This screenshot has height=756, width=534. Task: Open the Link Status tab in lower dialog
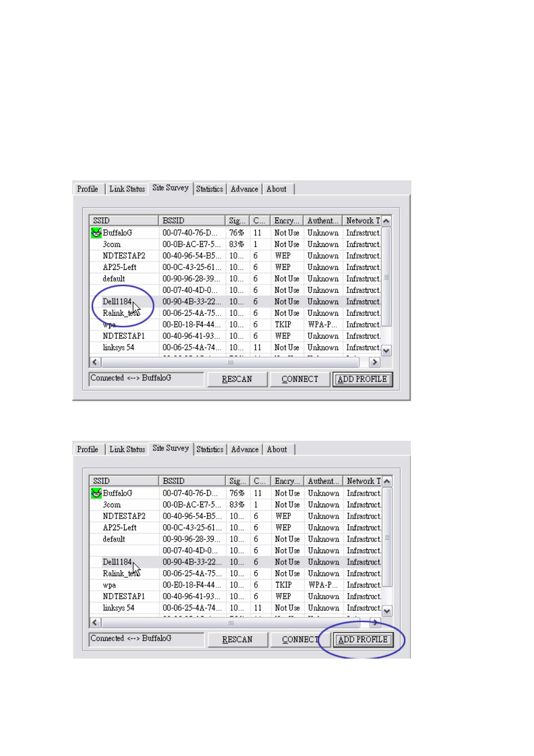point(127,450)
